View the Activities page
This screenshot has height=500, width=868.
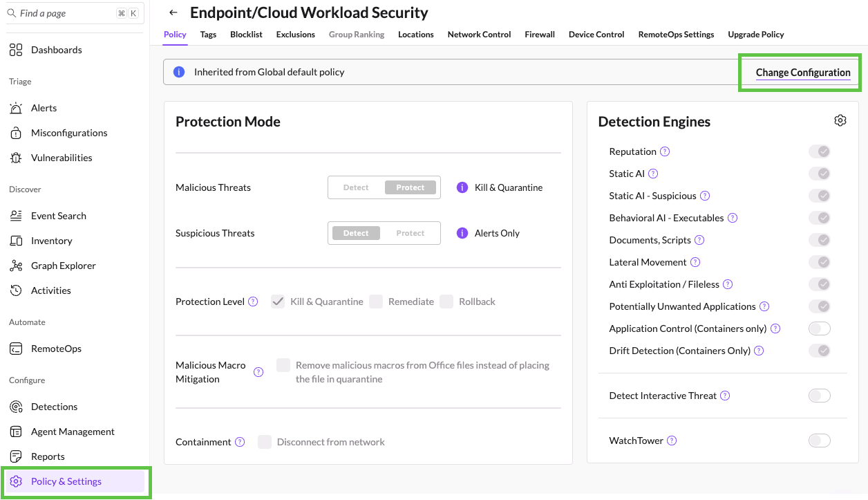(51, 290)
